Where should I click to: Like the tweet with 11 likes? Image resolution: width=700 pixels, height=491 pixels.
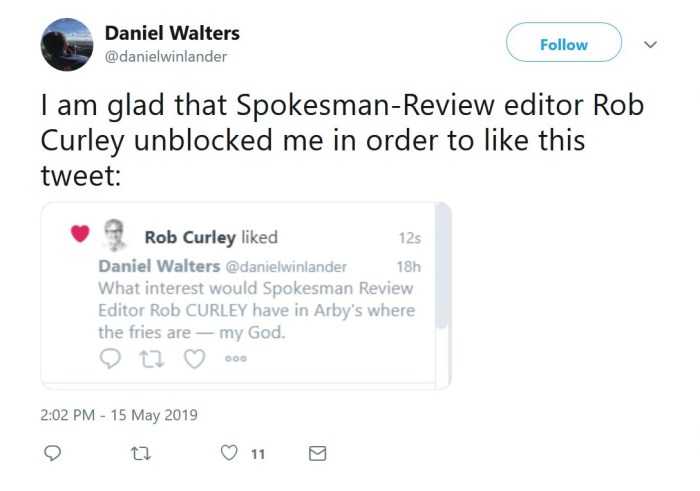pyautogui.click(x=229, y=454)
